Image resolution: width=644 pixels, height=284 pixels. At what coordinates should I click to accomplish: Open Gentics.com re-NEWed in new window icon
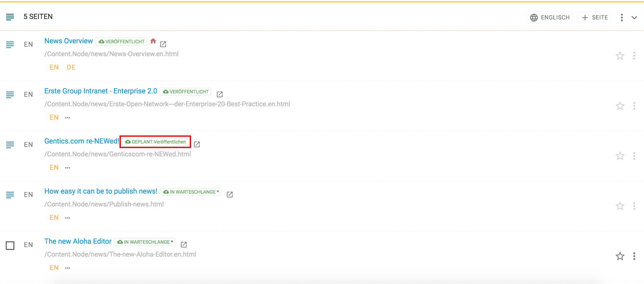coord(197,144)
